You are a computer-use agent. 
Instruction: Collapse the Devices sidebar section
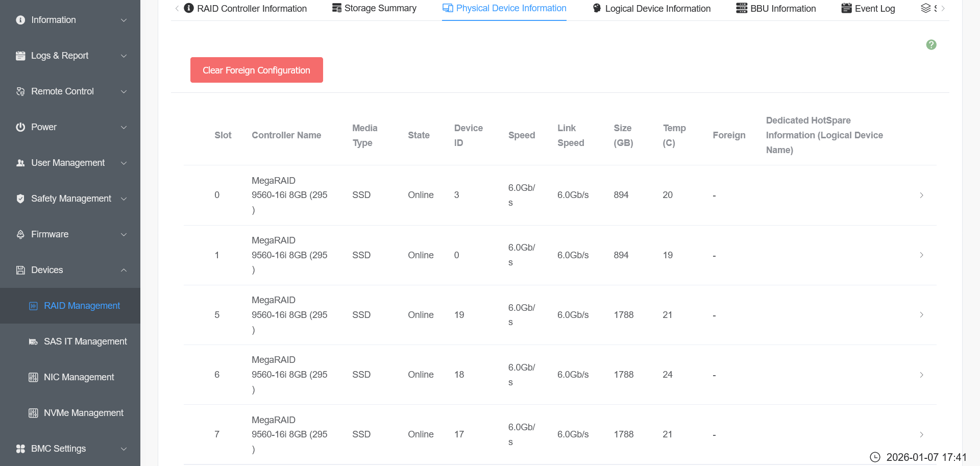pyautogui.click(x=124, y=270)
